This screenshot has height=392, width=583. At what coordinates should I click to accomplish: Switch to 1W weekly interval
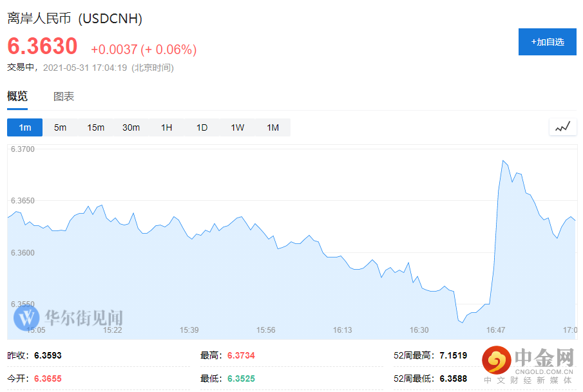pyautogui.click(x=237, y=127)
